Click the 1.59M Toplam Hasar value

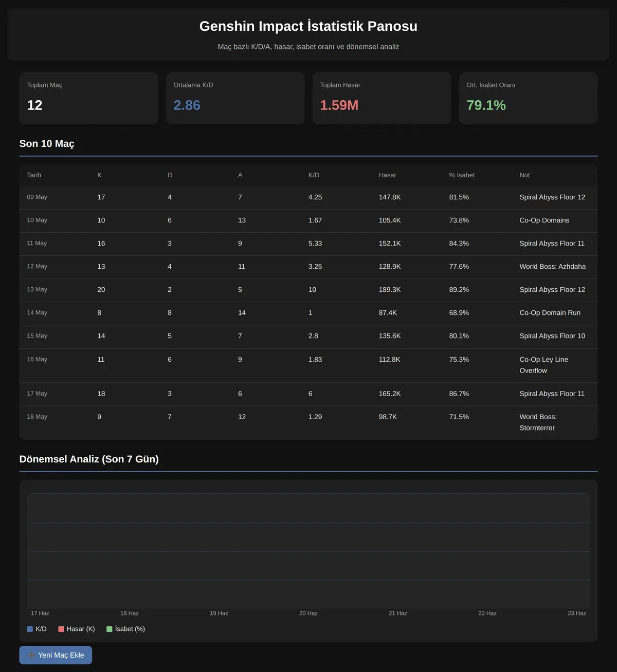(x=339, y=105)
